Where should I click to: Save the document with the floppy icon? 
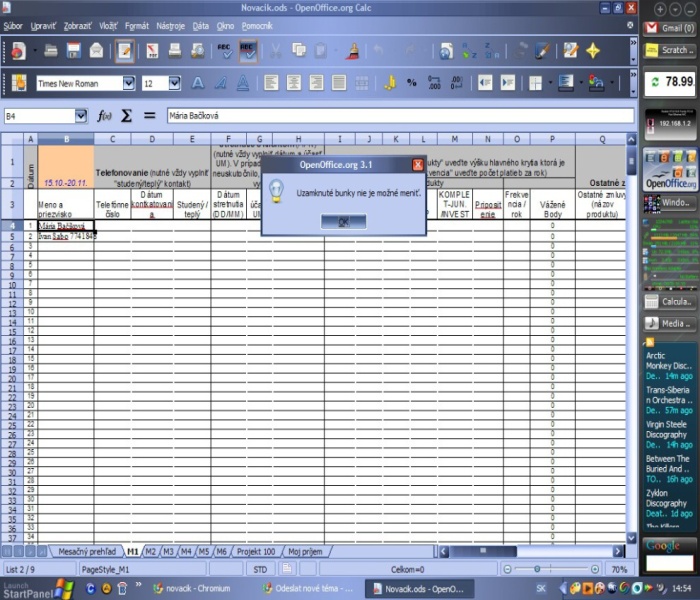tap(74, 51)
